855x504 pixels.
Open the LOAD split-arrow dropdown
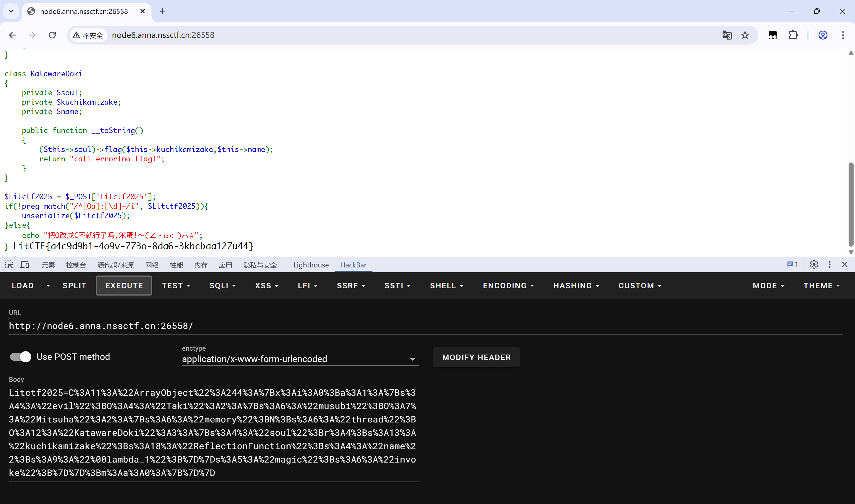pyautogui.click(x=48, y=286)
